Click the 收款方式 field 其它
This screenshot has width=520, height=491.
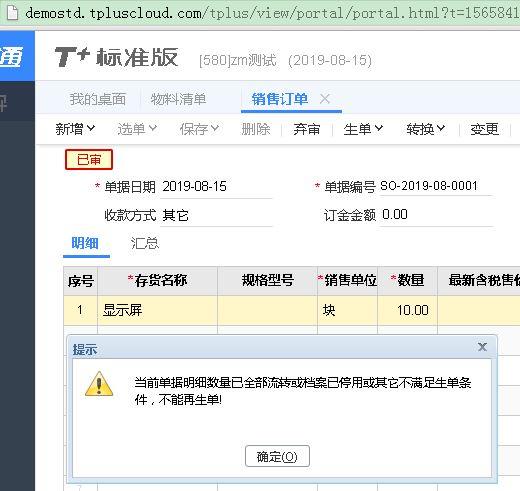click(216, 215)
